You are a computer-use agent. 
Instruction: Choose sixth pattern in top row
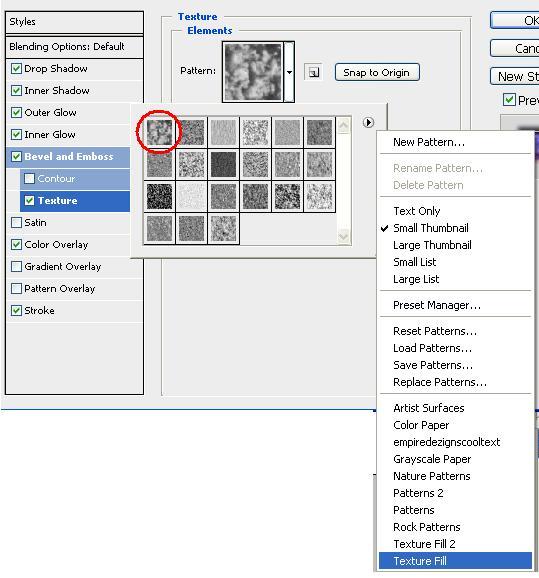[320, 132]
